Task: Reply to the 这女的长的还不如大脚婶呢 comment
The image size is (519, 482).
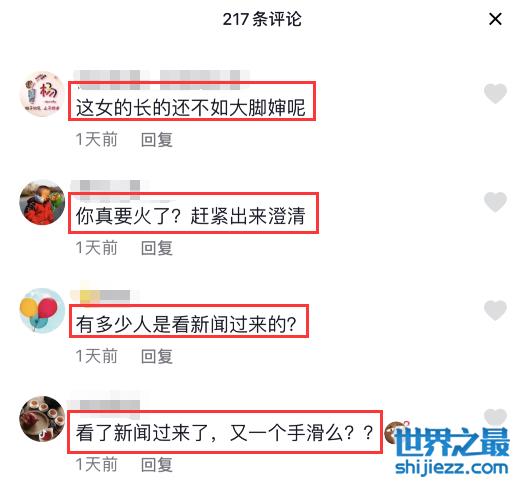Action: point(157,140)
